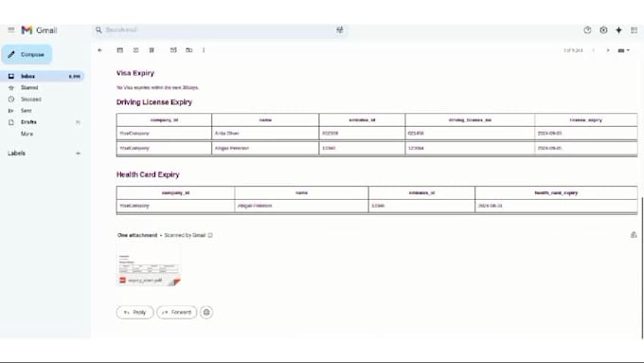Screen dimensions: 644x363
Task: Open the Help support icon
Action: point(587,30)
